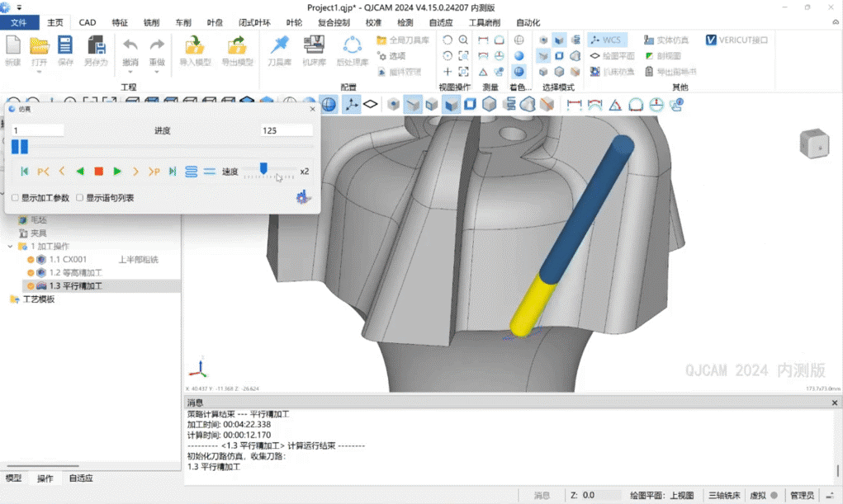Switch to the 铣削 ribbon tab
The width and height of the screenshot is (843, 504).
coord(152,23)
